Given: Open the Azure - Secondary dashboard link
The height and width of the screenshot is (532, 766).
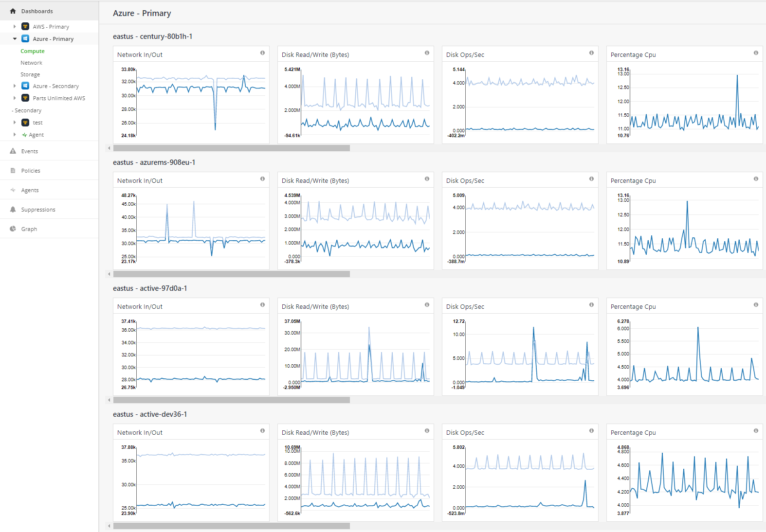Looking at the screenshot, I should 56,86.
